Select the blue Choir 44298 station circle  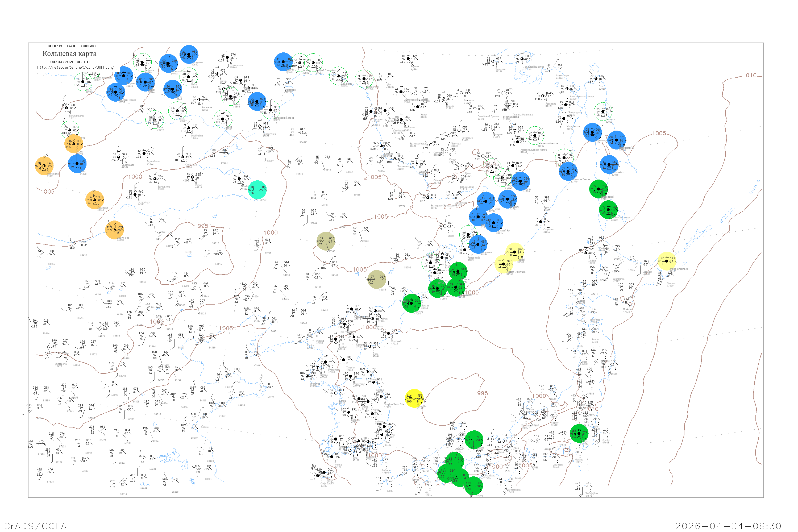click(77, 164)
